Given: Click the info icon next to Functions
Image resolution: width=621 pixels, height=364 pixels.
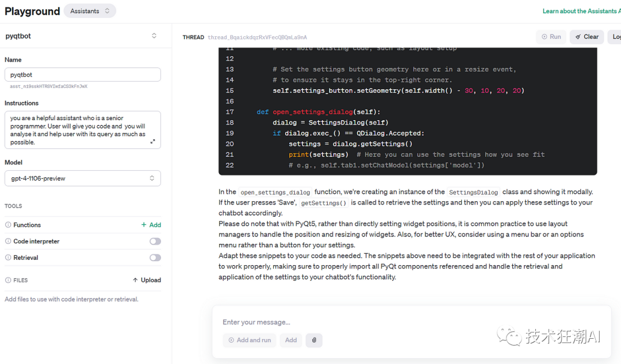Looking at the screenshot, I should (x=8, y=225).
